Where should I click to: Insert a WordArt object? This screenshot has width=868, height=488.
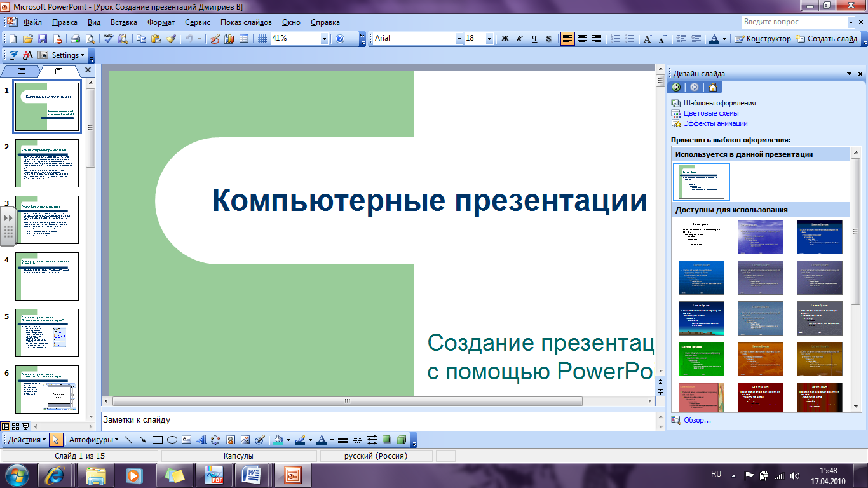201,440
